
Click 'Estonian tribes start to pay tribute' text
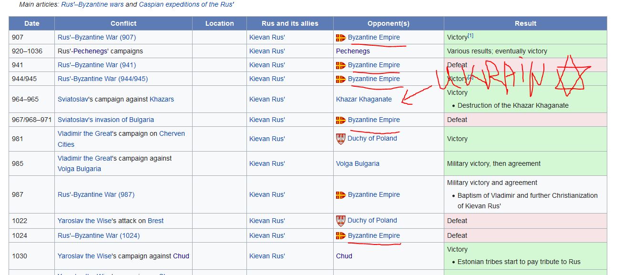pos(519,262)
